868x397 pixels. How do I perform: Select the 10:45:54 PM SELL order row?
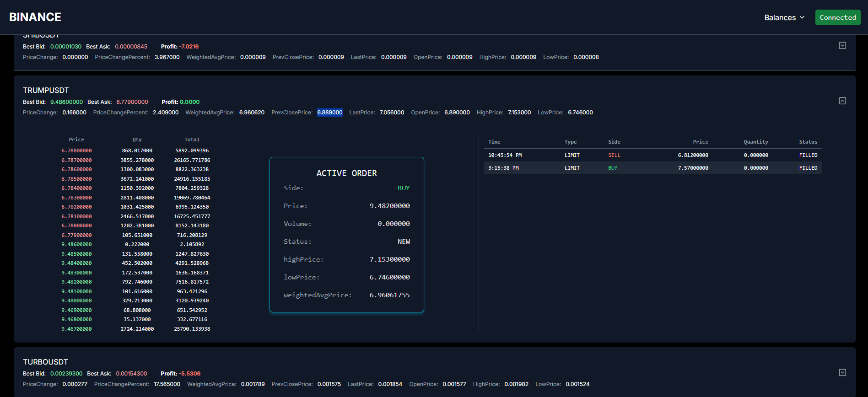coord(652,155)
